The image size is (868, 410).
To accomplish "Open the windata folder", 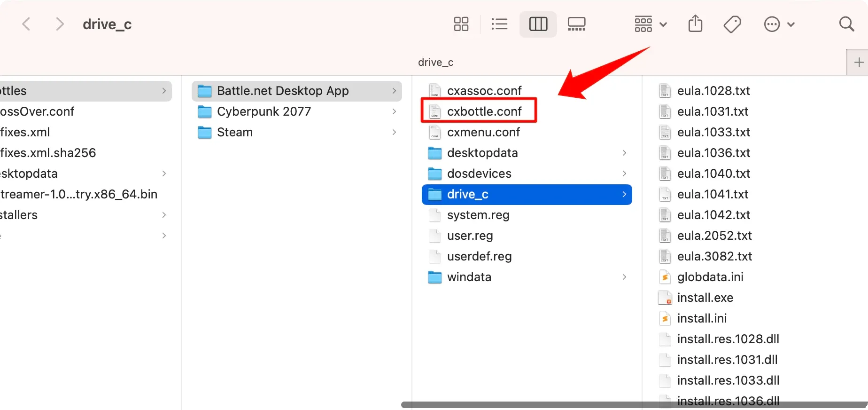I will pyautogui.click(x=469, y=277).
